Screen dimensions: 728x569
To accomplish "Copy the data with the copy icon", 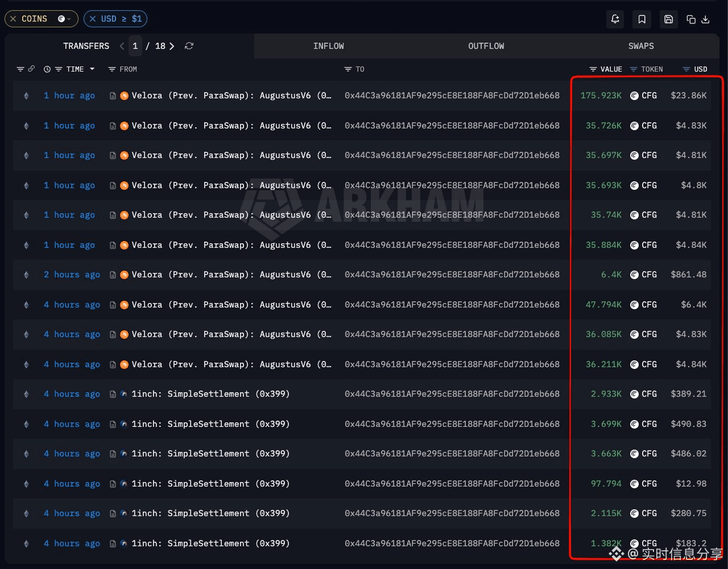I will point(691,19).
